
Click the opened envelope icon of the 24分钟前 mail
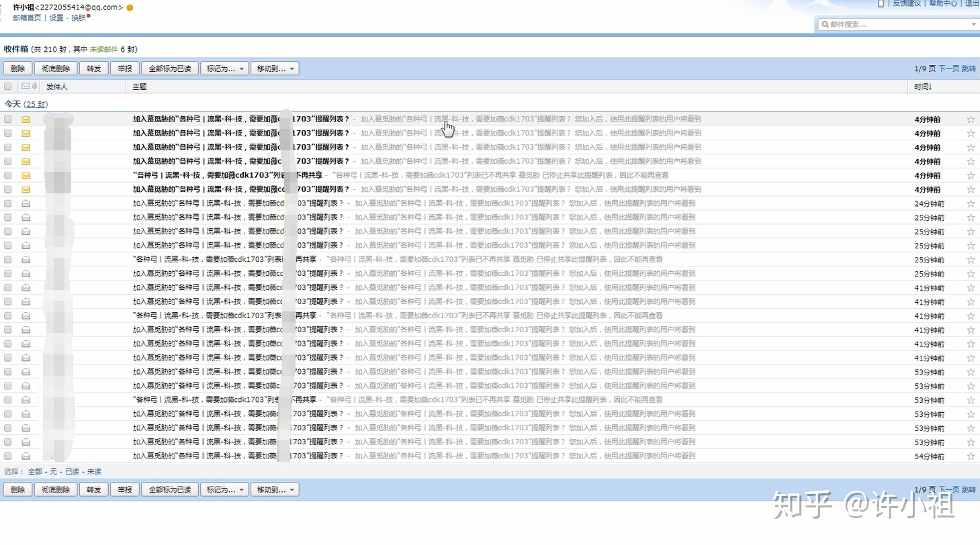26,203
